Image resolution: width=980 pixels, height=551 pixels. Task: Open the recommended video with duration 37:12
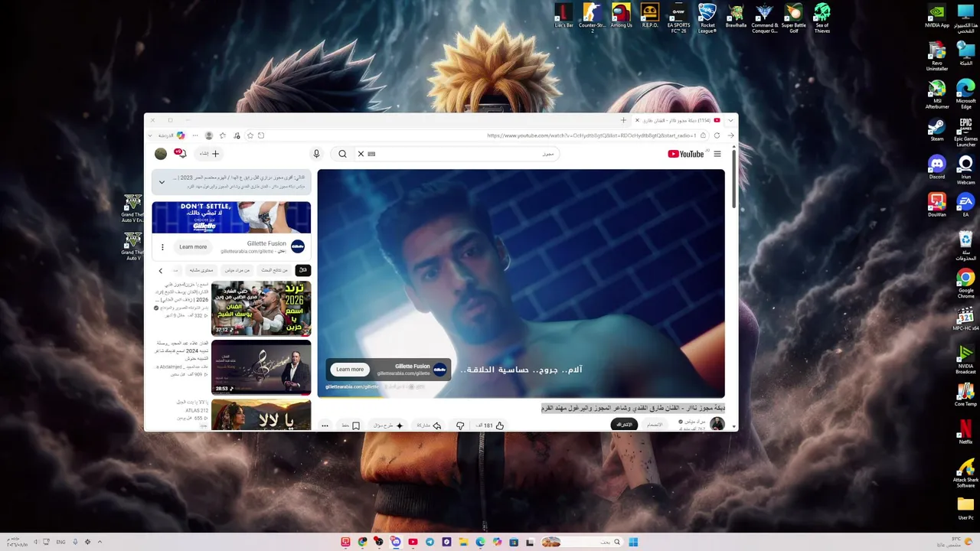[x=261, y=308]
